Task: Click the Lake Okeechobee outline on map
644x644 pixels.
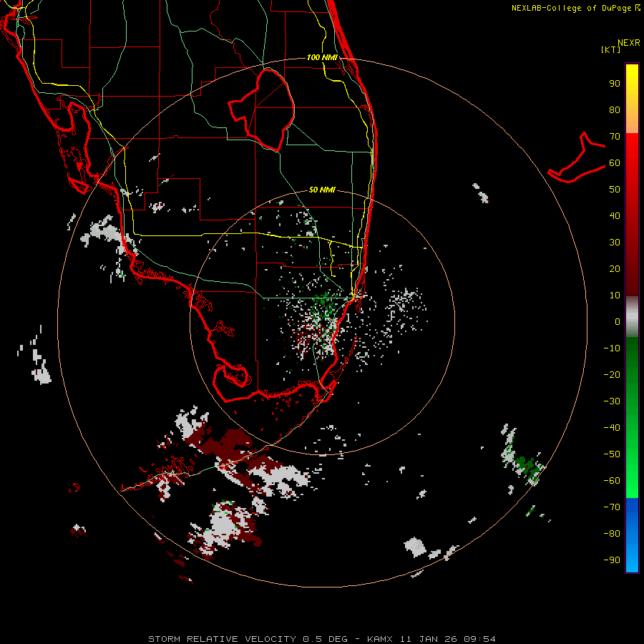Action: (262, 109)
